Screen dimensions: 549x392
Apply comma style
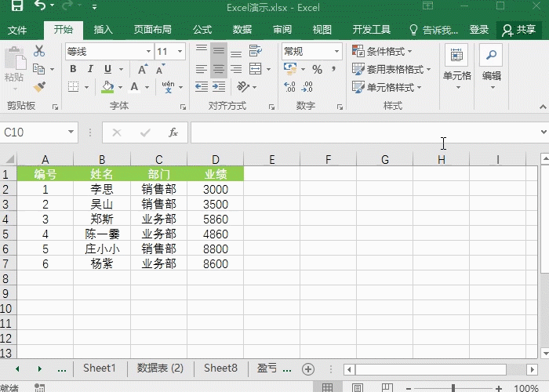(x=333, y=69)
